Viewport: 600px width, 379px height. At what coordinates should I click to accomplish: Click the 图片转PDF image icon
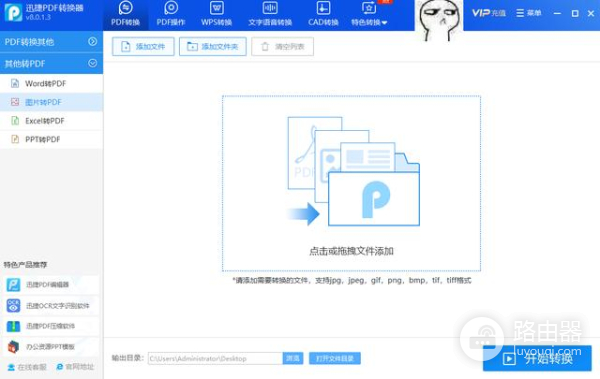(x=15, y=102)
